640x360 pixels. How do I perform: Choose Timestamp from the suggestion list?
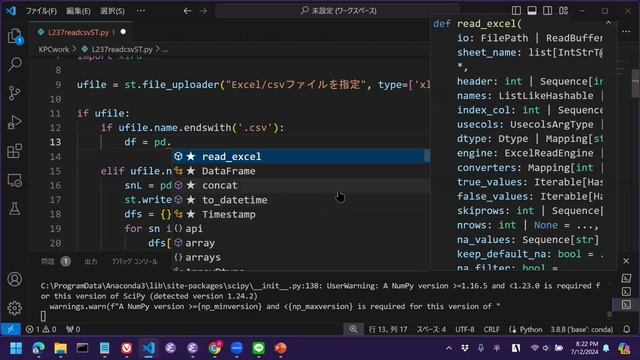300,214
